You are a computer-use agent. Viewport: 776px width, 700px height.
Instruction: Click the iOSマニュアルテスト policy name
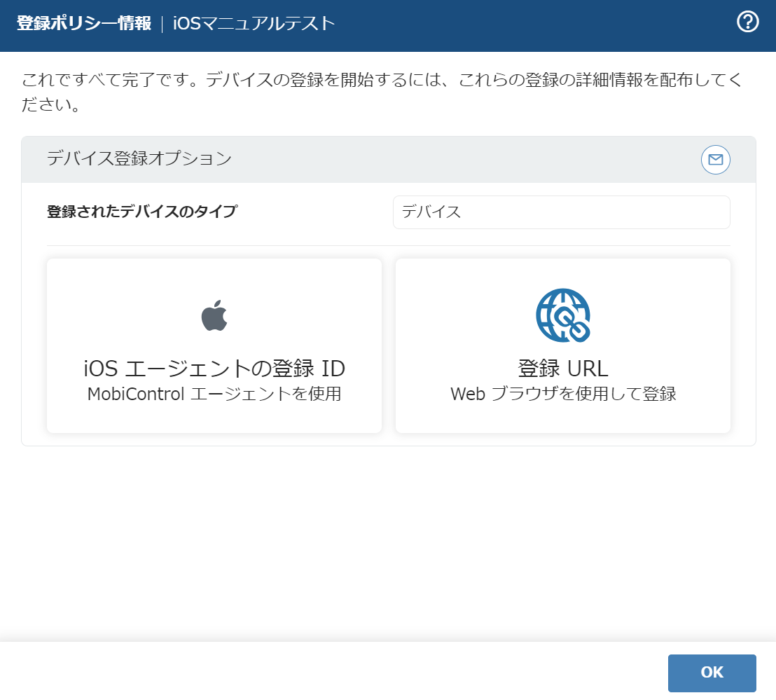click(x=254, y=23)
